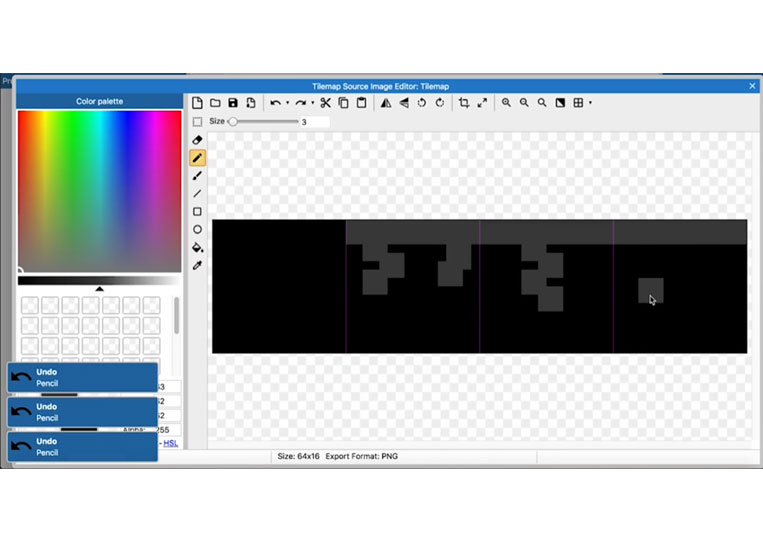
Task: Select the Brush tool
Action: pos(197,176)
